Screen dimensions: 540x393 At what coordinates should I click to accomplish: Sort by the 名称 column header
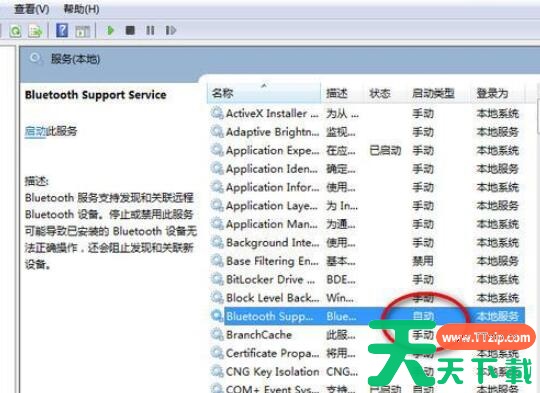pyautogui.click(x=264, y=93)
